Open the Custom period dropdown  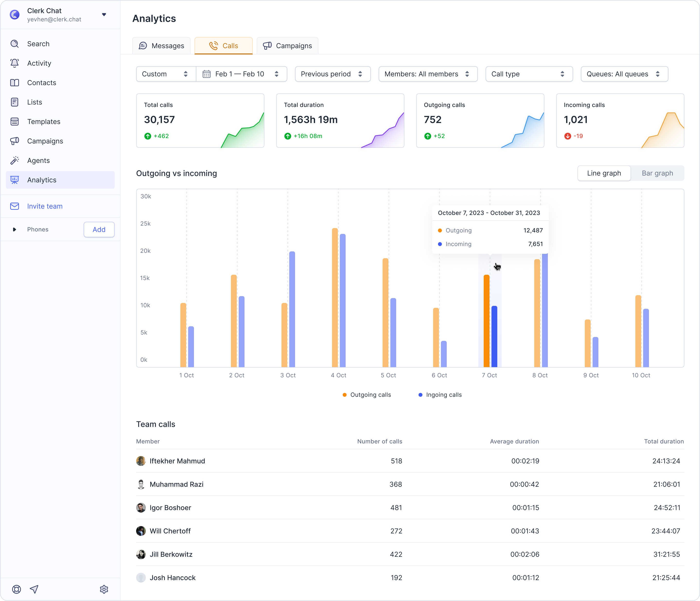166,74
